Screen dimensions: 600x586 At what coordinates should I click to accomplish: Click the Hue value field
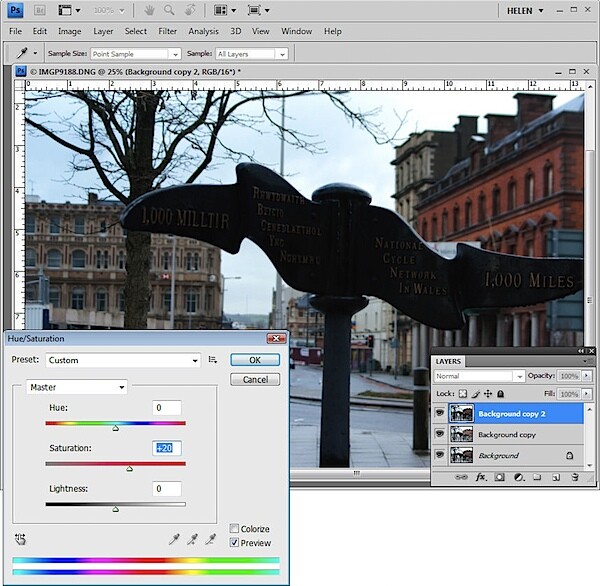coord(167,408)
